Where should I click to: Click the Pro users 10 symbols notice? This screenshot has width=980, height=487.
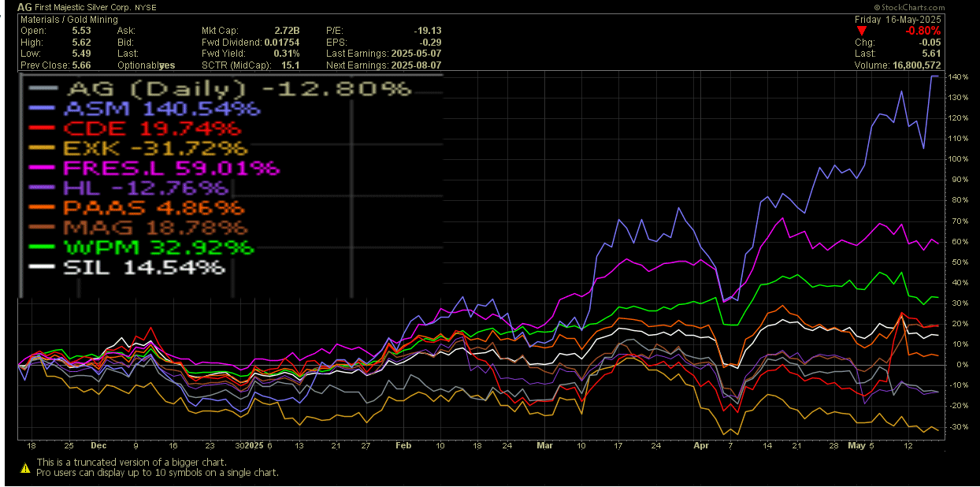click(158, 473)
